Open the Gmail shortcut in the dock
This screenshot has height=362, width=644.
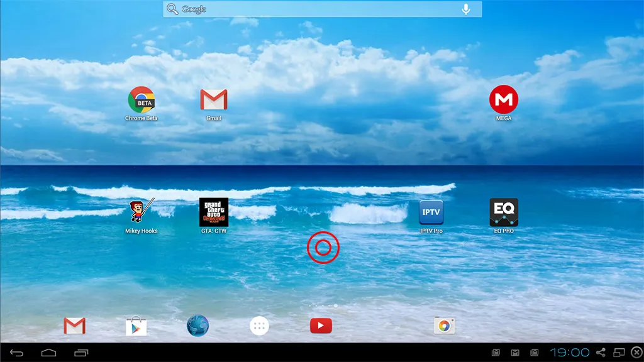74,326
